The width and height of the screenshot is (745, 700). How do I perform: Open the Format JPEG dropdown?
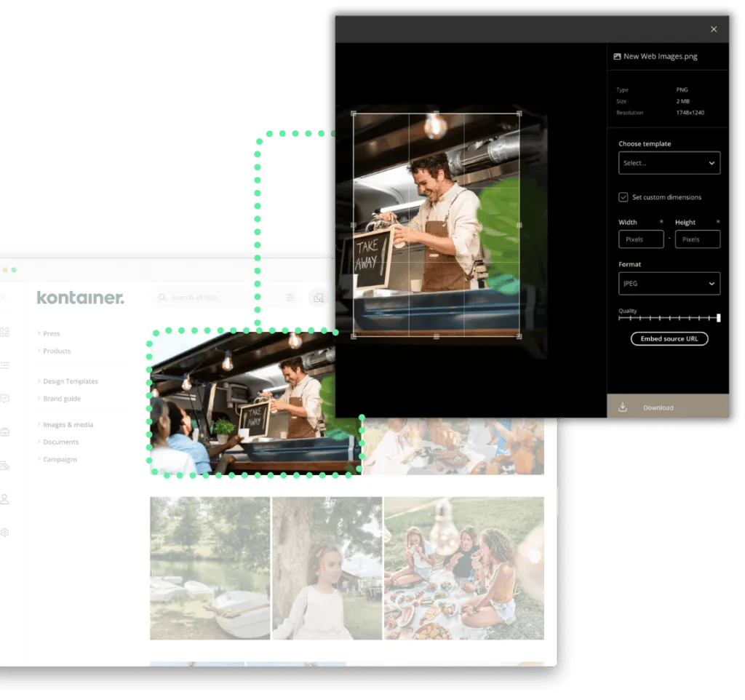669,284
